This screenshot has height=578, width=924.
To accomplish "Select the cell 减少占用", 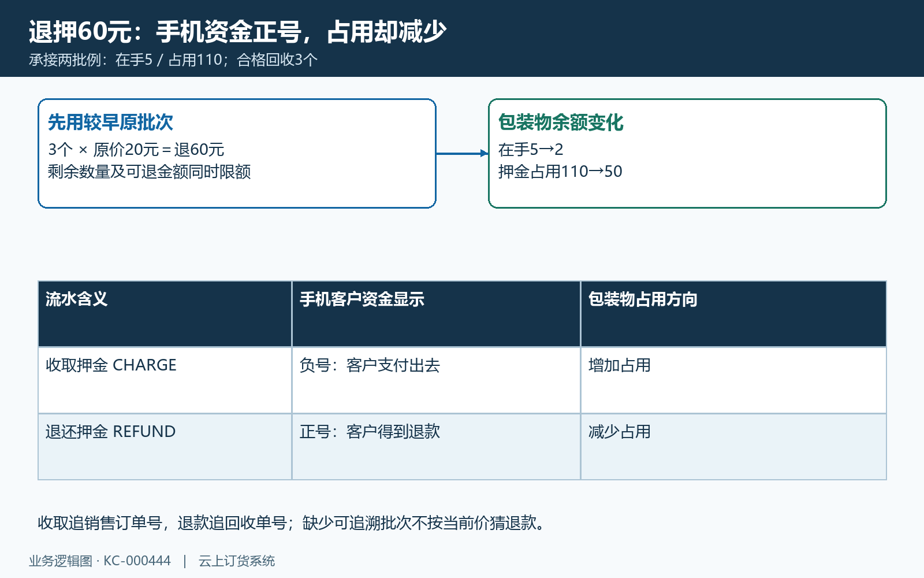I will coord(733,447).
